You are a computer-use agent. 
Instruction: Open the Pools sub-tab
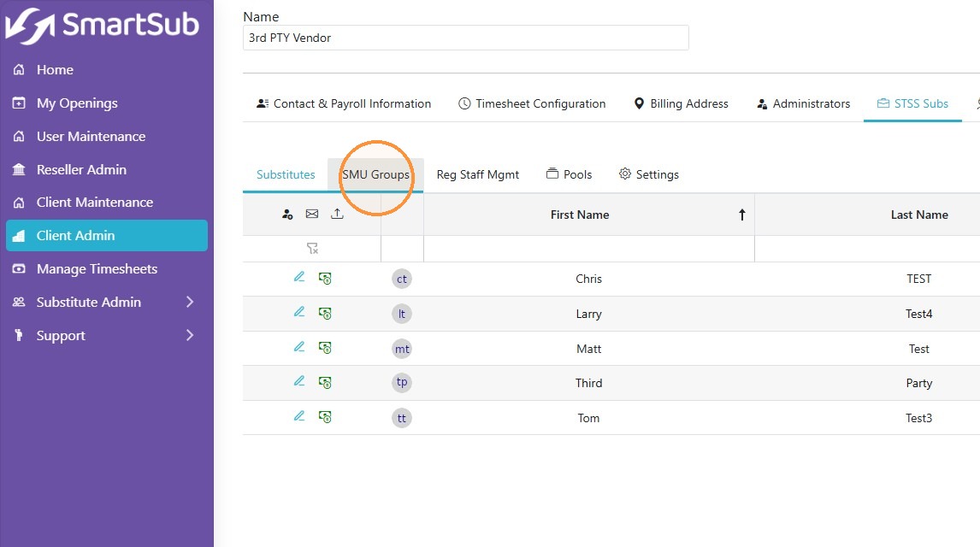pyautogui.click(x=569, y=174)
